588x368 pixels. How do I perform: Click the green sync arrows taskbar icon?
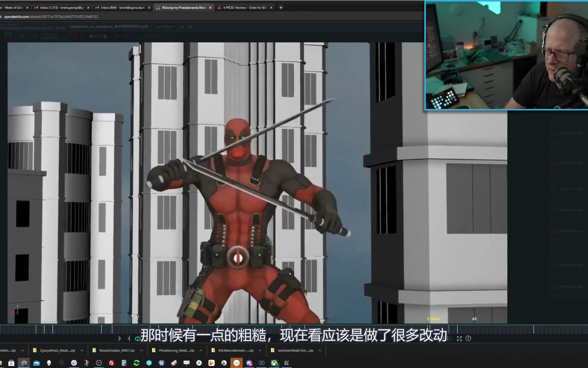point(136,363)
